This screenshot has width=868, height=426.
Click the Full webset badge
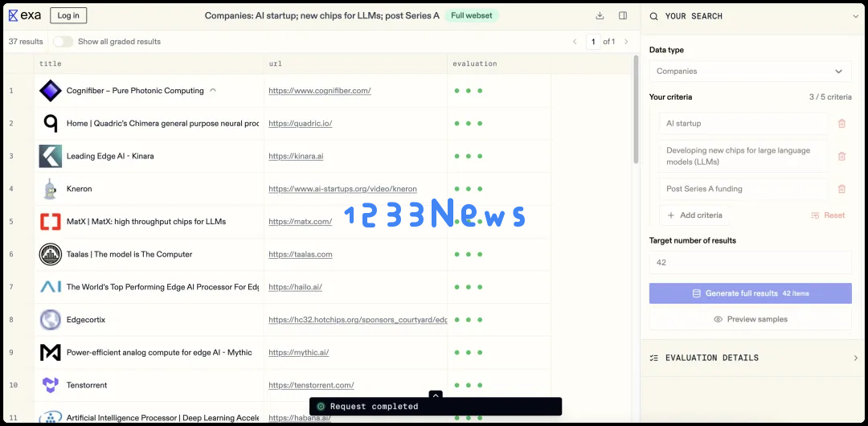tap(473, 15)
